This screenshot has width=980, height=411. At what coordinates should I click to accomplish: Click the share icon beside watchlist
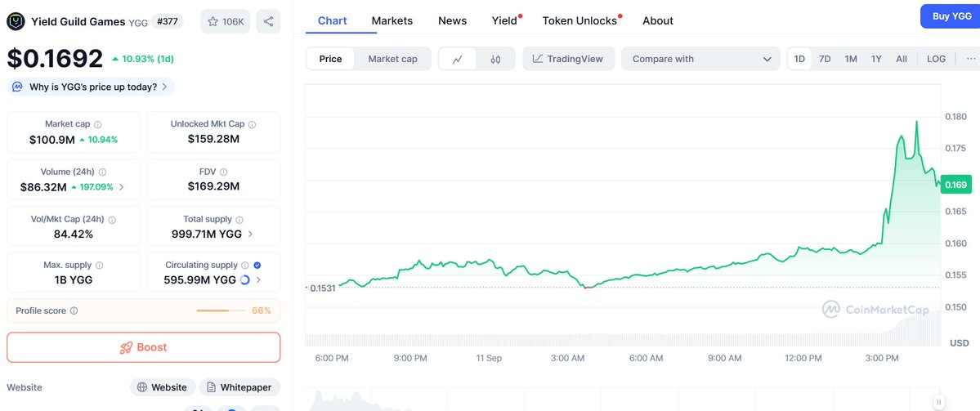[268, 21]
